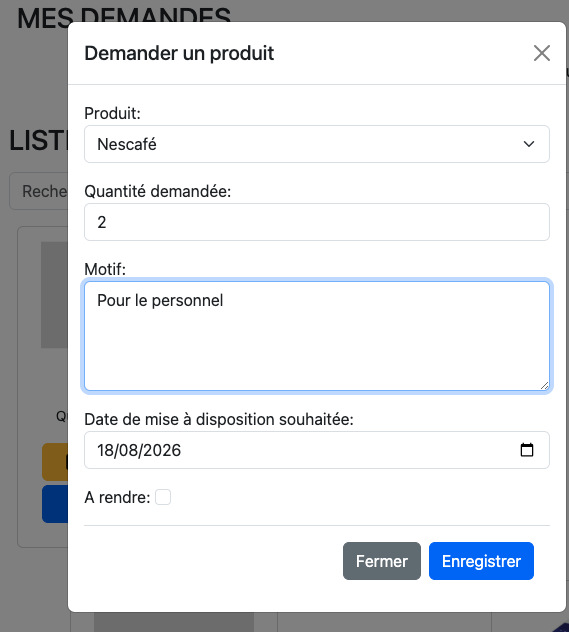The image size is (569, 632).
Task: Click the Produit label
Action: point(112,113)
